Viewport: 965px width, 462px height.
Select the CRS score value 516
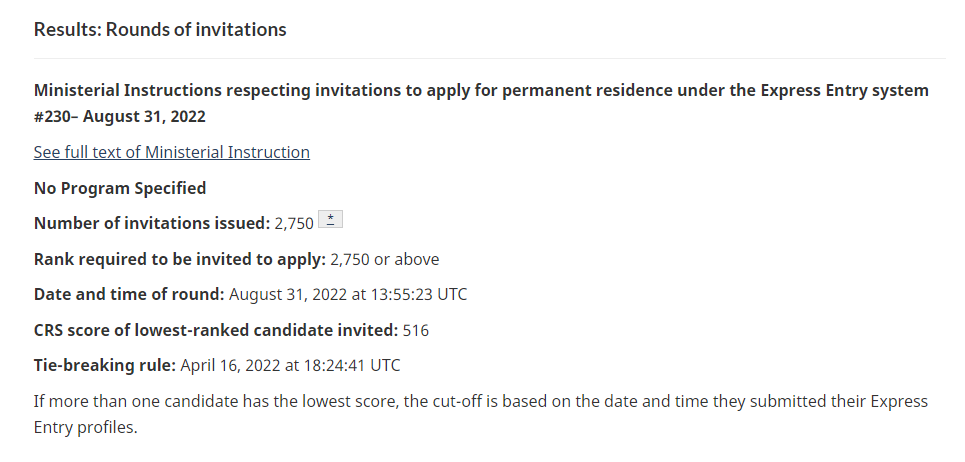415,330
